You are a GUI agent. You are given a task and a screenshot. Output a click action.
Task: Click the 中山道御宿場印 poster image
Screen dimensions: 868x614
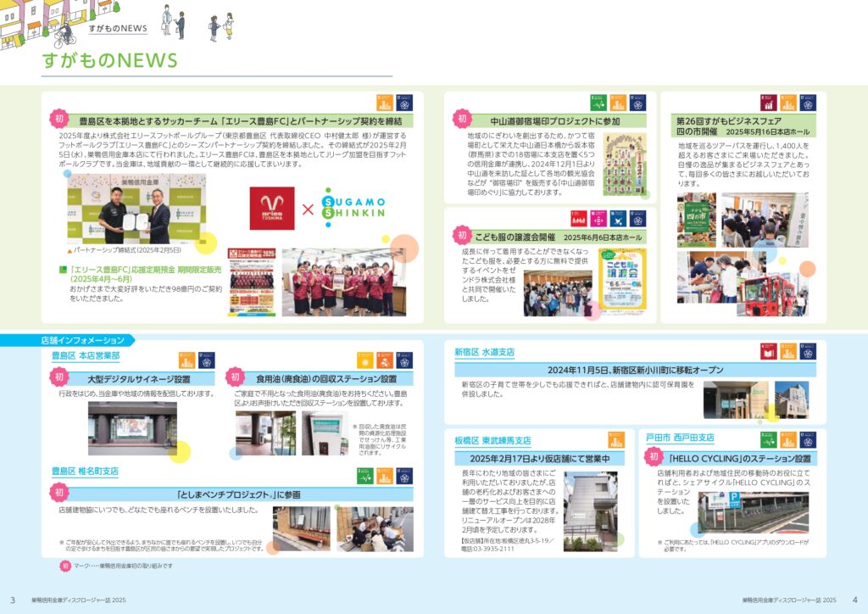pyautogui.click(x=625, y=165)
